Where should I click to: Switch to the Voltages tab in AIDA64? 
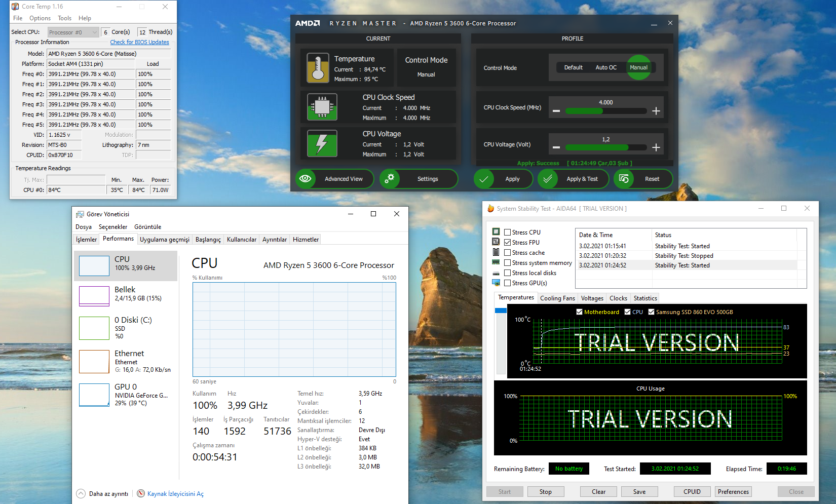point(592,298)
